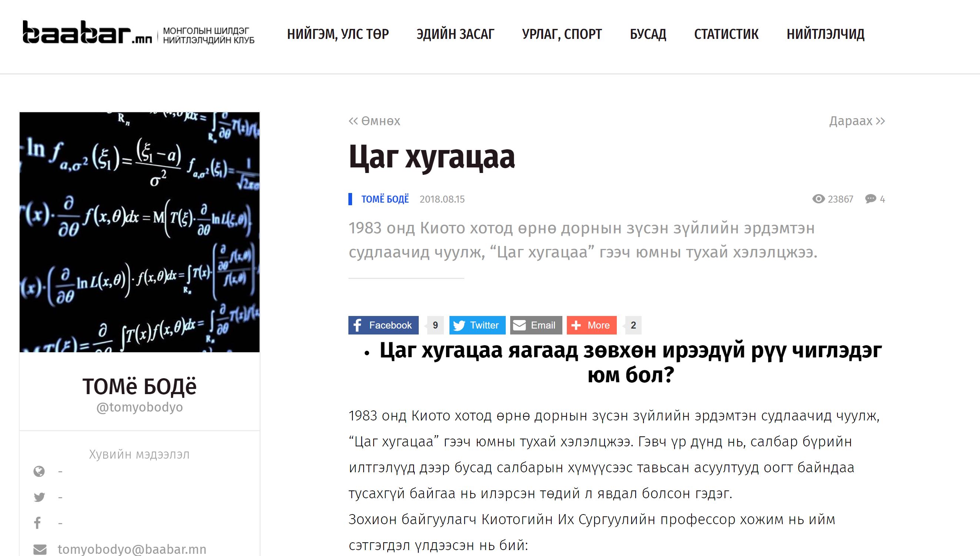The height and width of the screenshot is (556, 980).
Task: Open СТАТИСТИК menu item
Action: 726,34
